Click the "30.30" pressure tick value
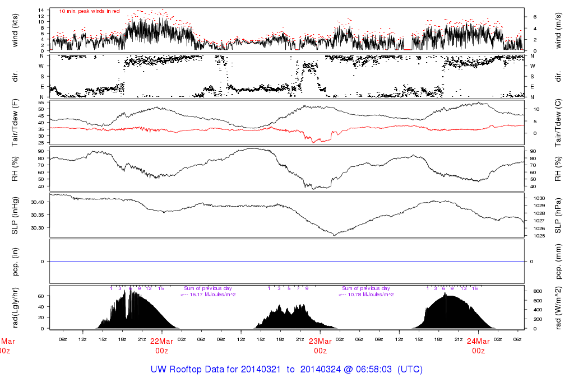Image resolution: width=574 pixels, height=392 pixels. 38,228
